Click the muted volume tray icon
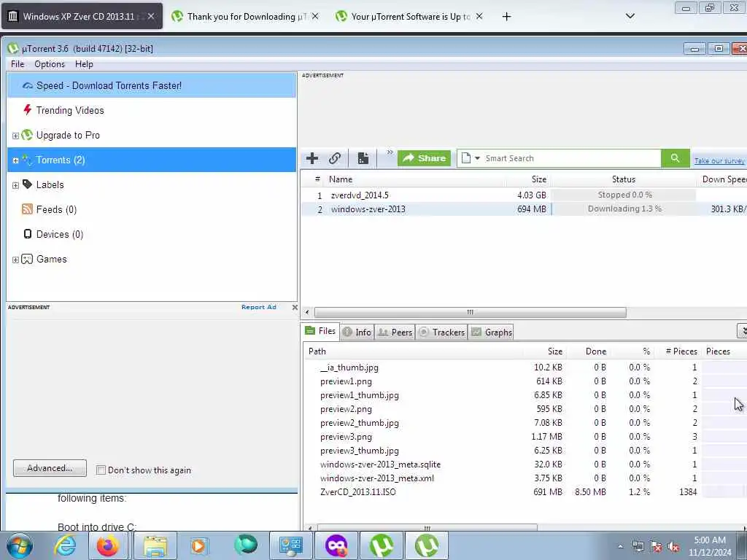The image size is (747, 560). click(x=673, y=547)
